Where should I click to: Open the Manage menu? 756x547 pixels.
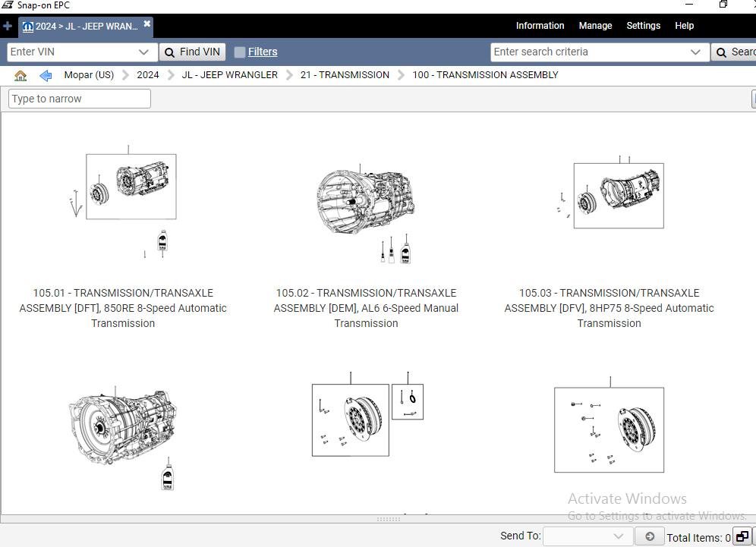(x=595, y=25)
